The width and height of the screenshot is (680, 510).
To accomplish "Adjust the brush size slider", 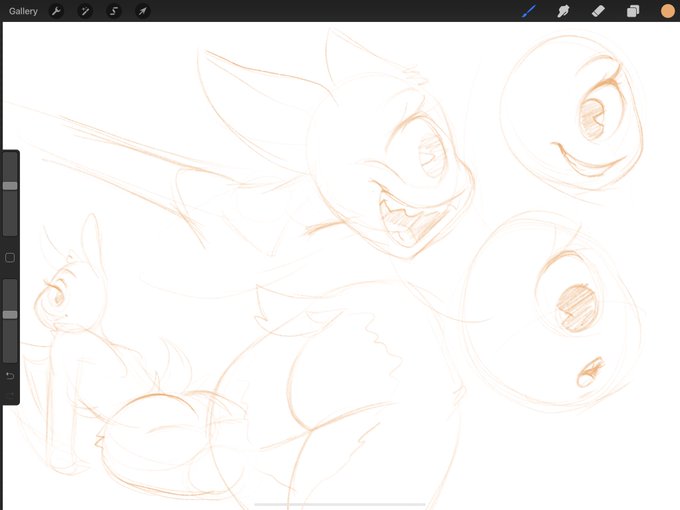I will pyautogui.click(x=10, y=194).
